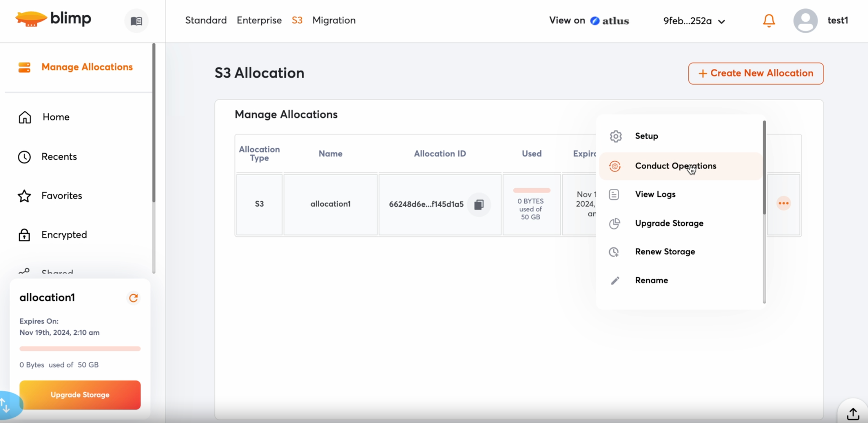
Task: Click Create New Allocation button
Action: (756, 73)
